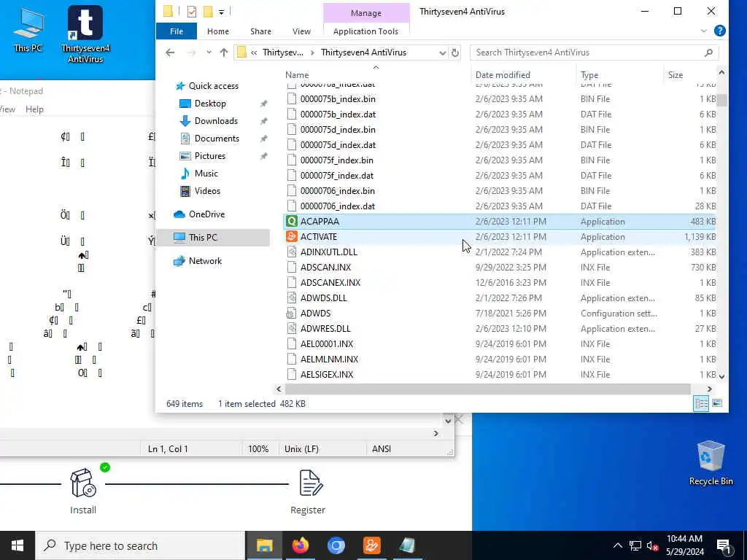The image size is (747, 560).
Task: Expand the ribbon with the chevron
Action: [704, 31]
